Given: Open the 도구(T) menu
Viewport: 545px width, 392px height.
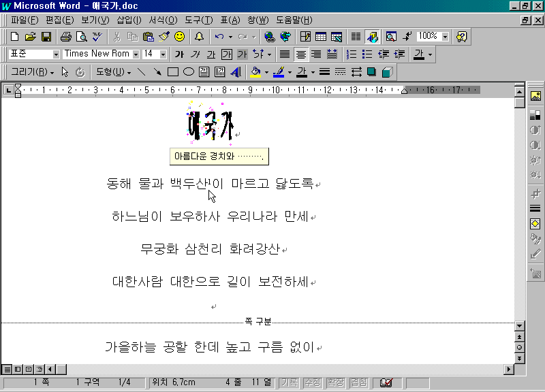Looking at the screenshot, I should 198,20.
